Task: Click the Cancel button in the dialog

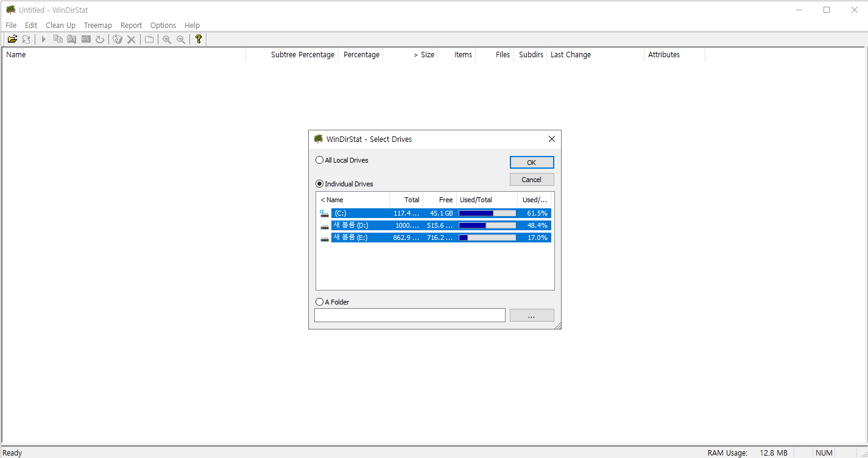Action: [x=532, y=180]
